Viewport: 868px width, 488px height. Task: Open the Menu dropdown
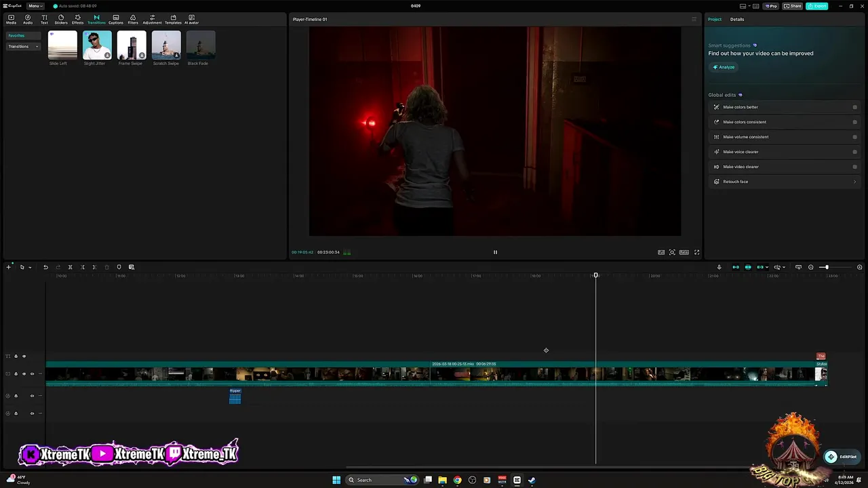pyautogui.click(x=35, y=6)
